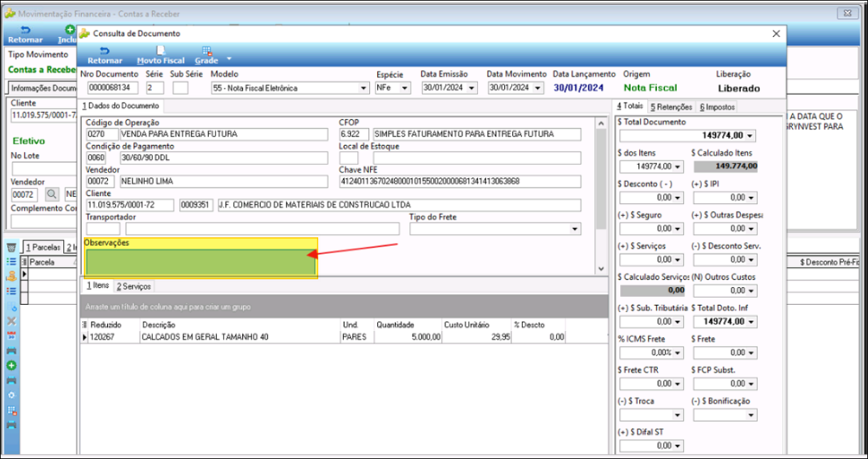Viewport: 868px width, 459px height.
Task: Switch to the 5 Retenções tab
Action: pyautogui.click(x=671, y=107)
